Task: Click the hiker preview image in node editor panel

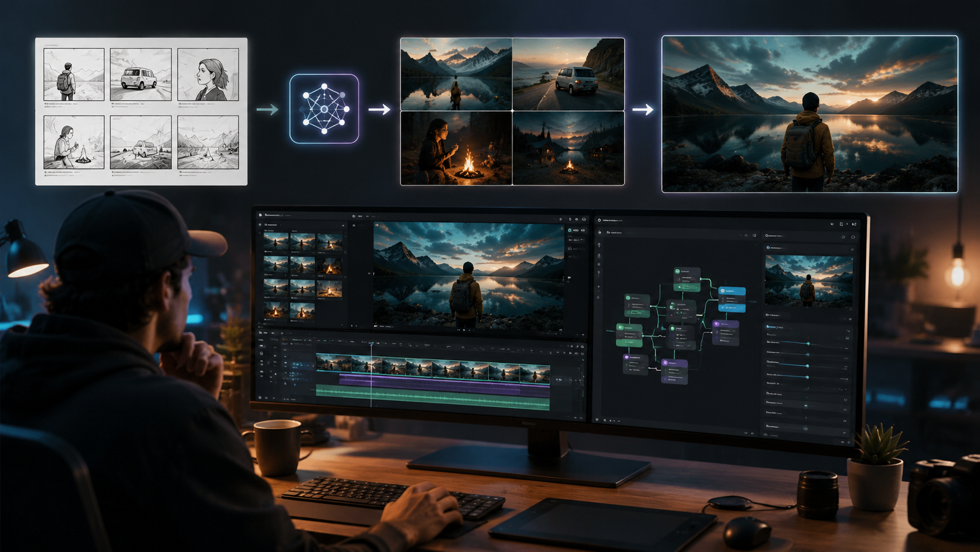Action: point(809,282)
